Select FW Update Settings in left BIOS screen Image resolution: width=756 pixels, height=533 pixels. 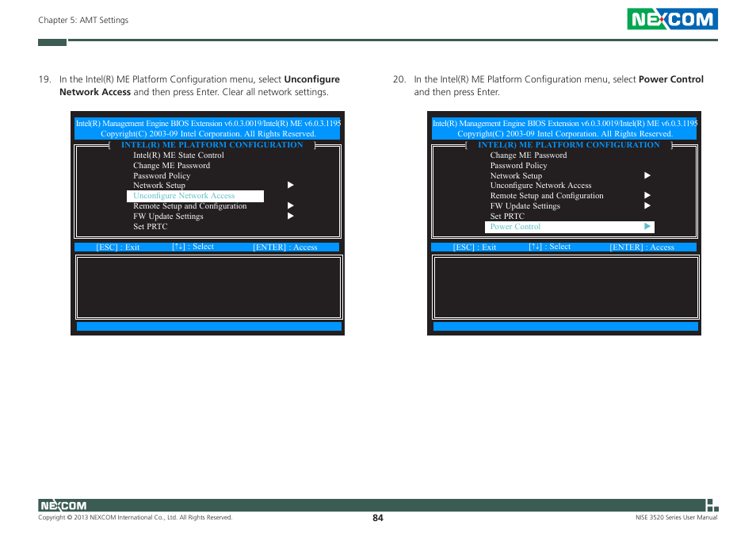point(168,216)
